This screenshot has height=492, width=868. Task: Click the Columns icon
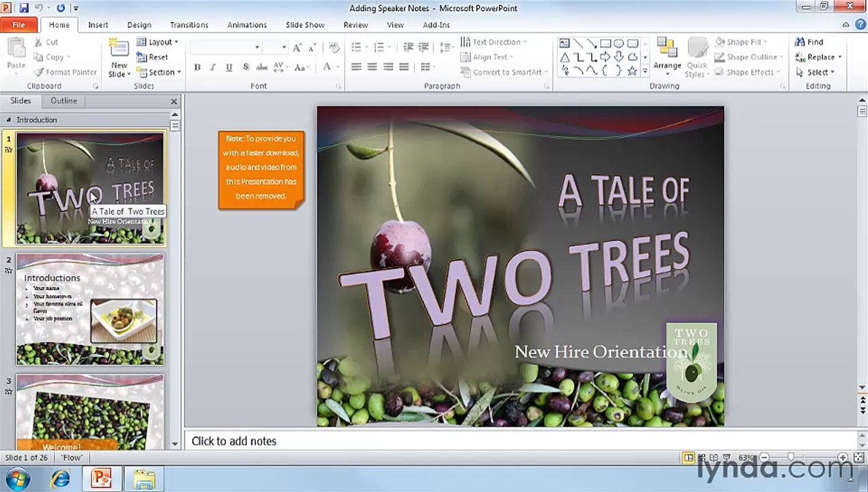pos(427,67)
